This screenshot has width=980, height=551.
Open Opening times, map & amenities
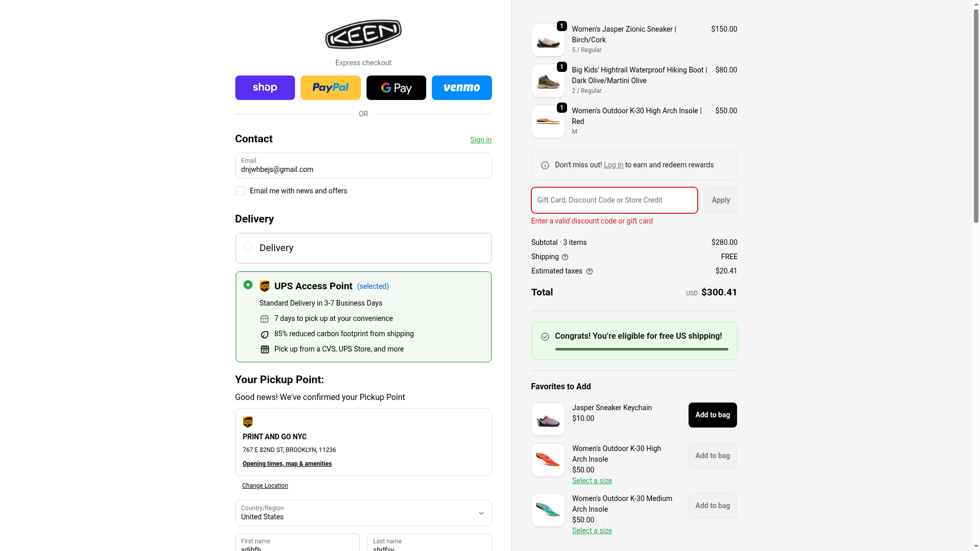pos(287,464)
